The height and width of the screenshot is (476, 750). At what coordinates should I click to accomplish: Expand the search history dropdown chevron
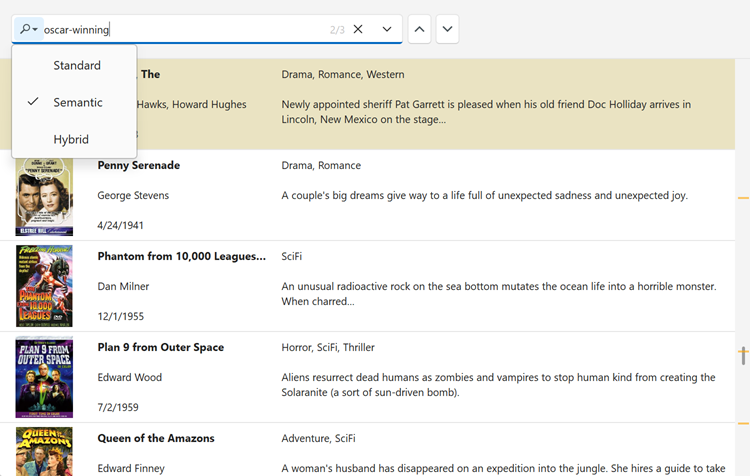click(387, 29)
